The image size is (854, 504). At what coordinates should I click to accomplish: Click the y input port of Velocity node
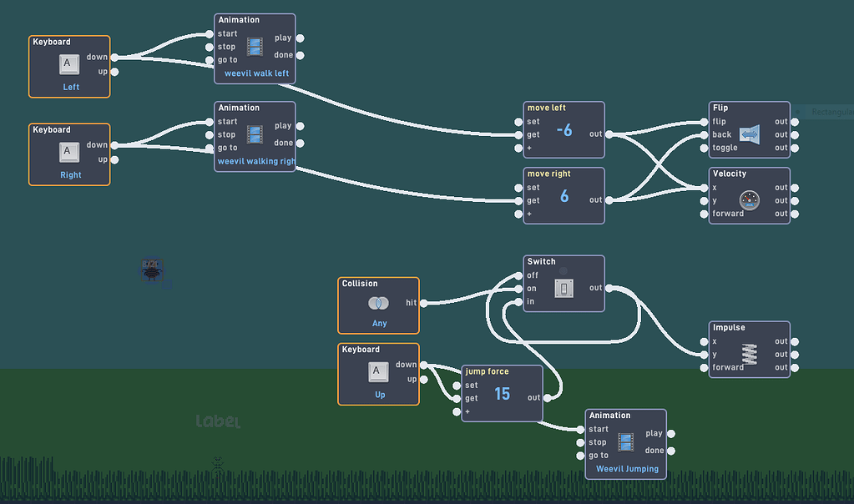(x=704, y=201)
